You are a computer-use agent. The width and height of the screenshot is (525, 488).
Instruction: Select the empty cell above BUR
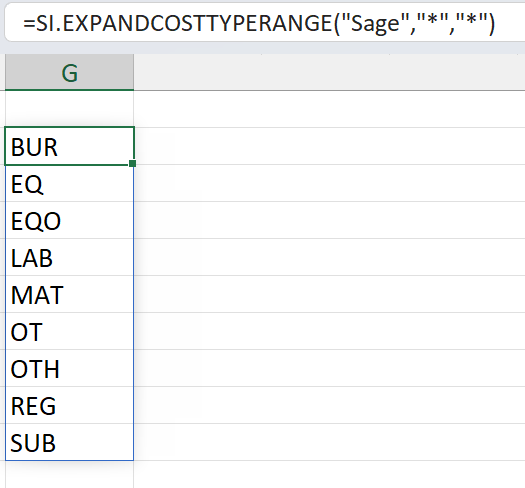[70, 109]
